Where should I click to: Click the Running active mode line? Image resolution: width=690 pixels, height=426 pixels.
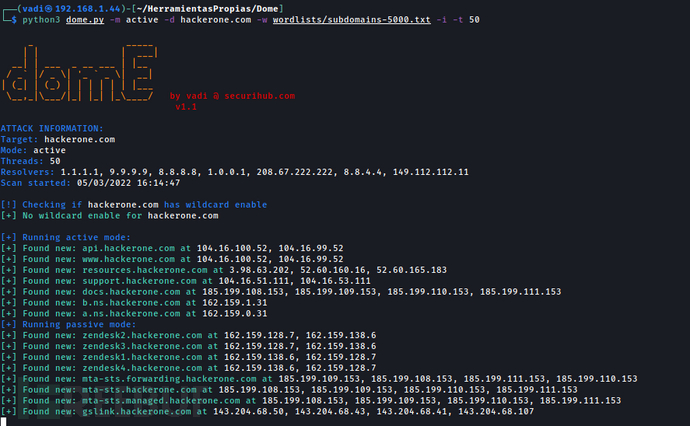click(66, 237)
